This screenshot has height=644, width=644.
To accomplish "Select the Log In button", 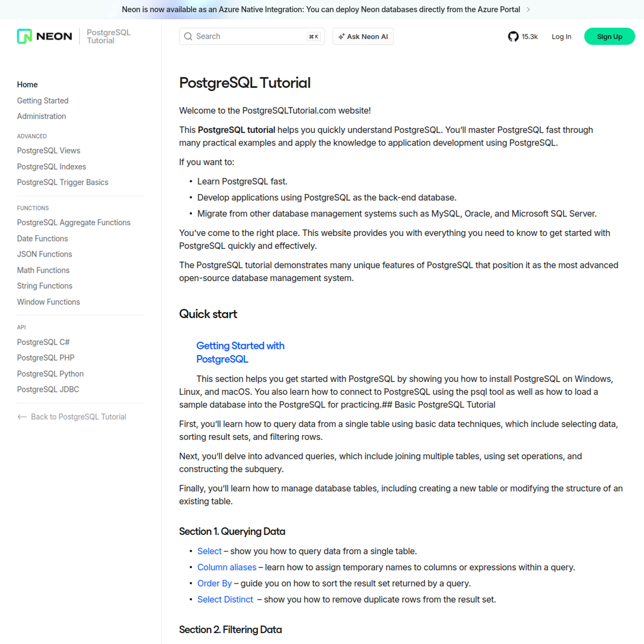I will point(561,37).
